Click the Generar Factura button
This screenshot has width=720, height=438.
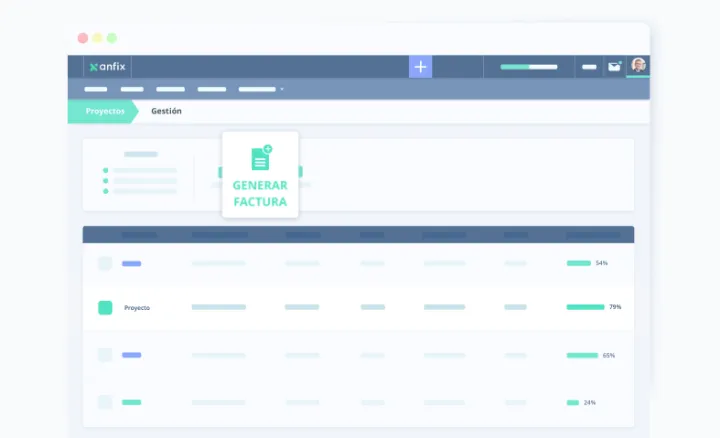click(260, 193)
